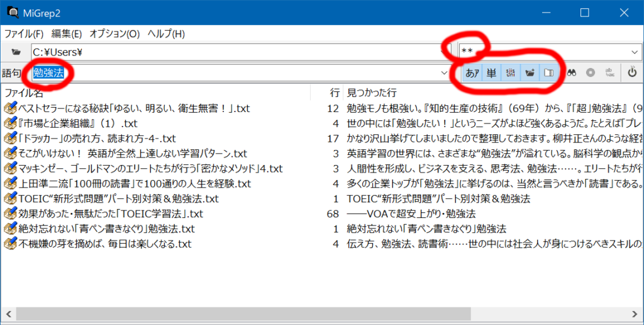Screen dimensions: 644x325
Task: Open the ファイル(F) menu
Action: (x=24, y=33)
